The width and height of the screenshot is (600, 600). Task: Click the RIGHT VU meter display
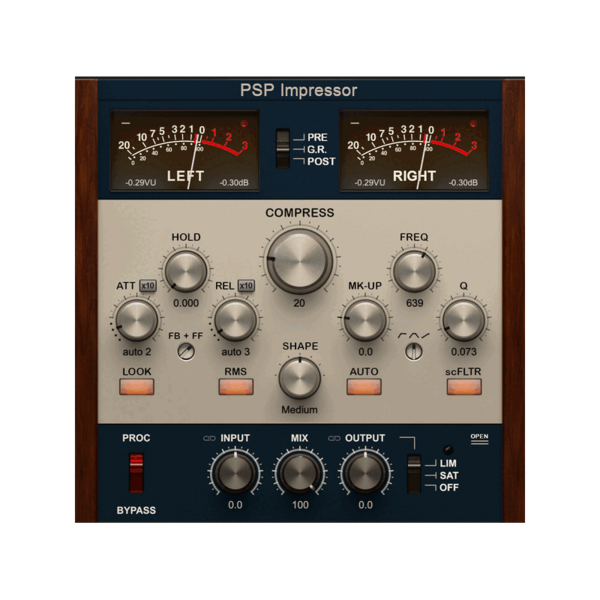pos(414,151)
